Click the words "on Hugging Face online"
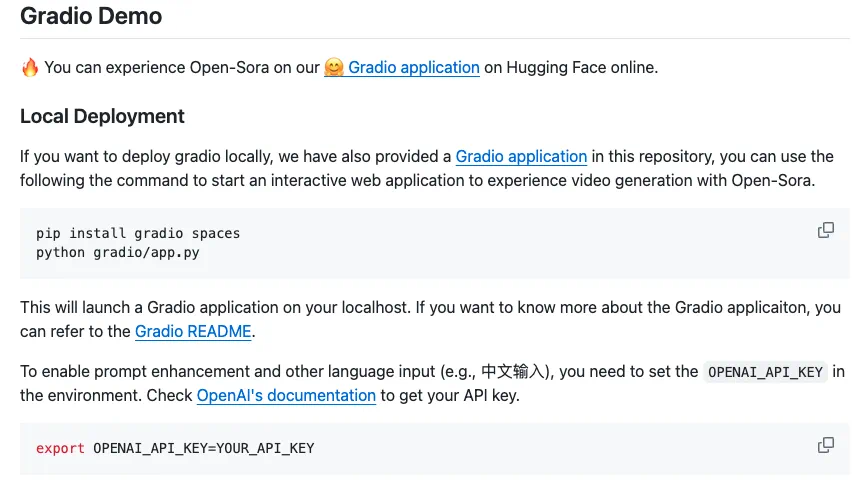 point(570,68)
